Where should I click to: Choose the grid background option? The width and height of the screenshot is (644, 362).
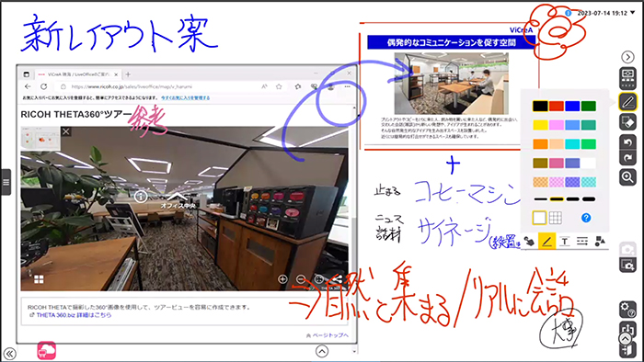(556, 218)
